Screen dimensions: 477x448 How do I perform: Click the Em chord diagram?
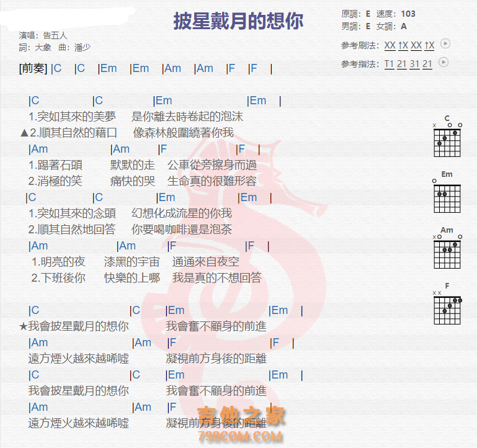pos(447,192)
